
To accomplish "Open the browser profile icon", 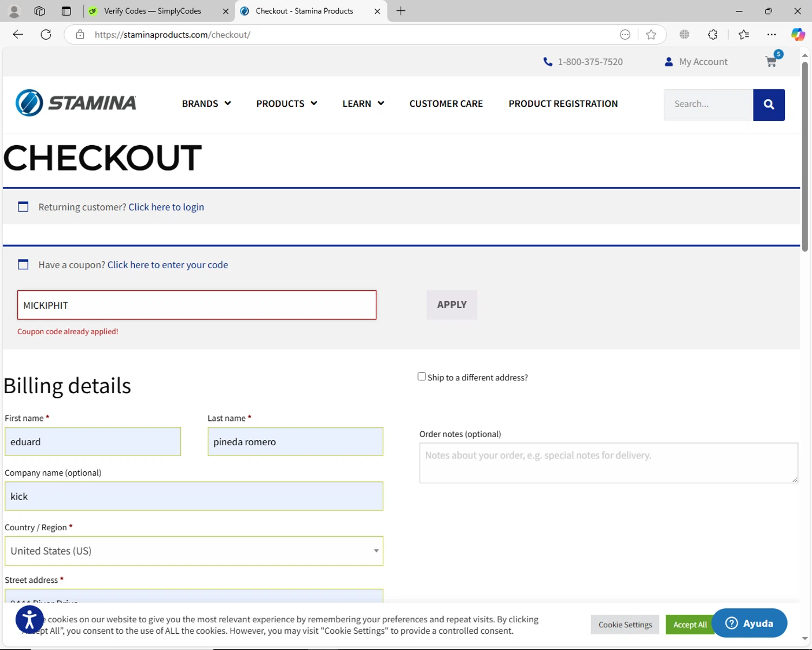I will pyautogui.click(x=14, y=11).
